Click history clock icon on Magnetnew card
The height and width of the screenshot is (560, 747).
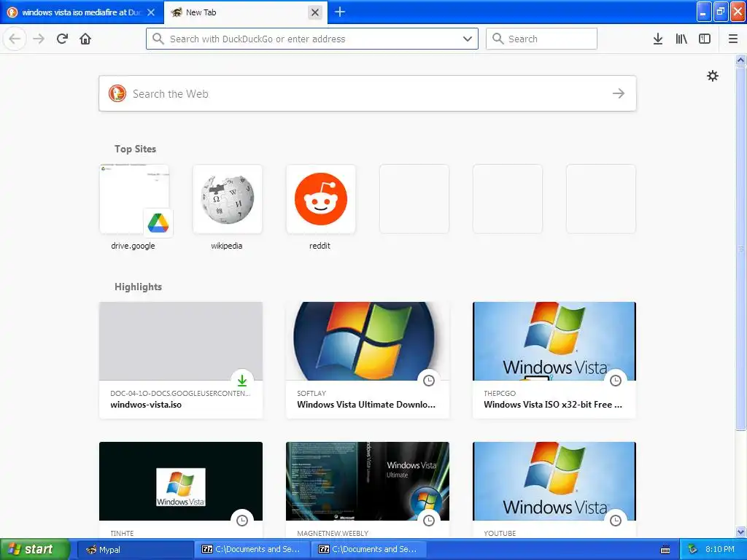click(429, 521)
